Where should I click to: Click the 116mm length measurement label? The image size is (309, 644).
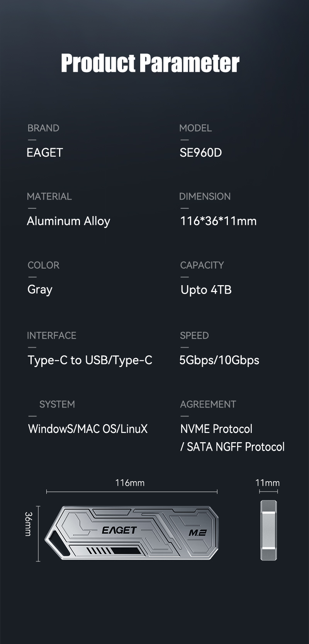pos(130,483)
